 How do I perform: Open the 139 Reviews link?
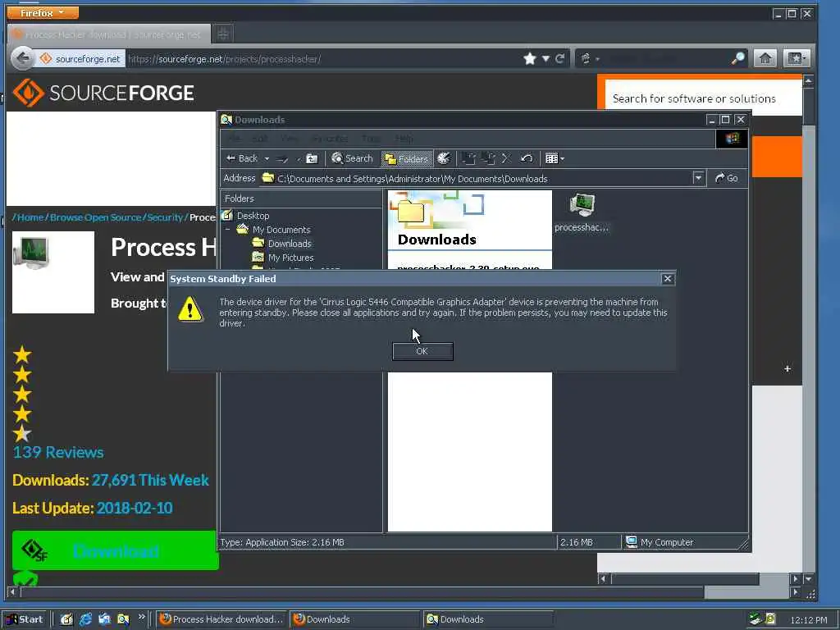coord(58,452)
